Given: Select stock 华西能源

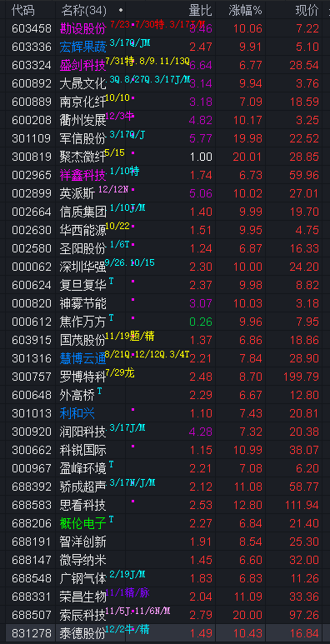Looking at the screenshot, I should [83, 230].
